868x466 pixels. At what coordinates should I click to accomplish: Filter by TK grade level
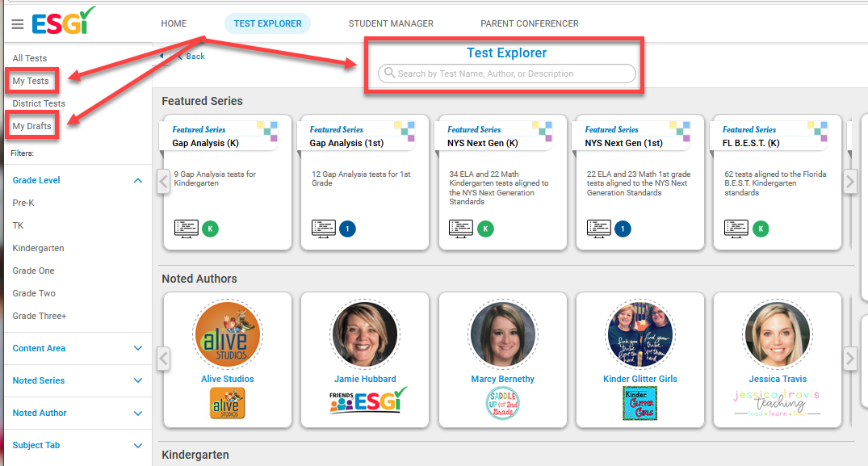[x=18, y=226]
